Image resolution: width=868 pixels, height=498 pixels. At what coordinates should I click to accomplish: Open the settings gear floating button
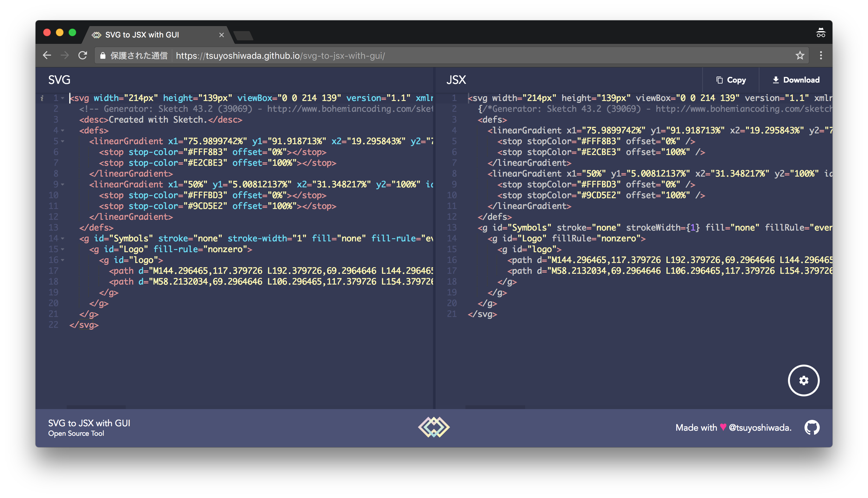point(803,380)
